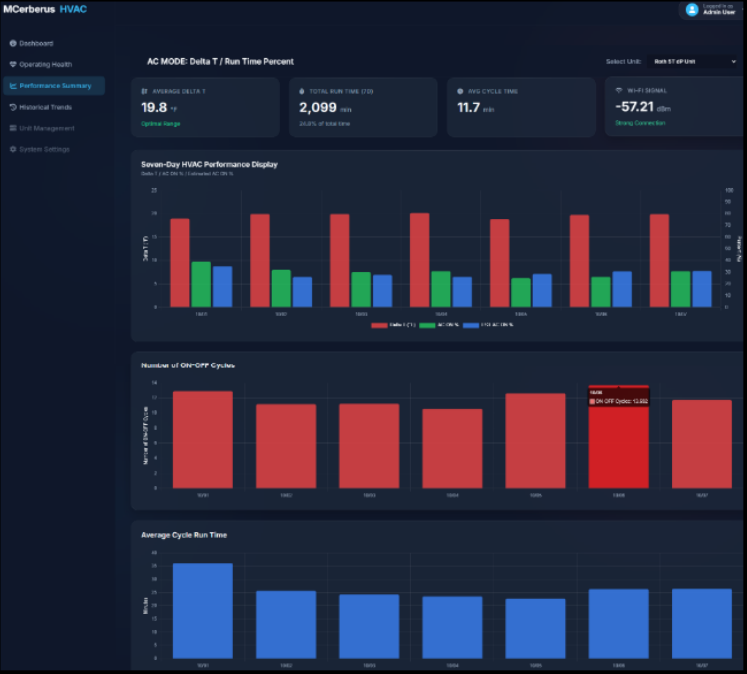Click the 19.8 °F value
747x674 pixels.
159,108
